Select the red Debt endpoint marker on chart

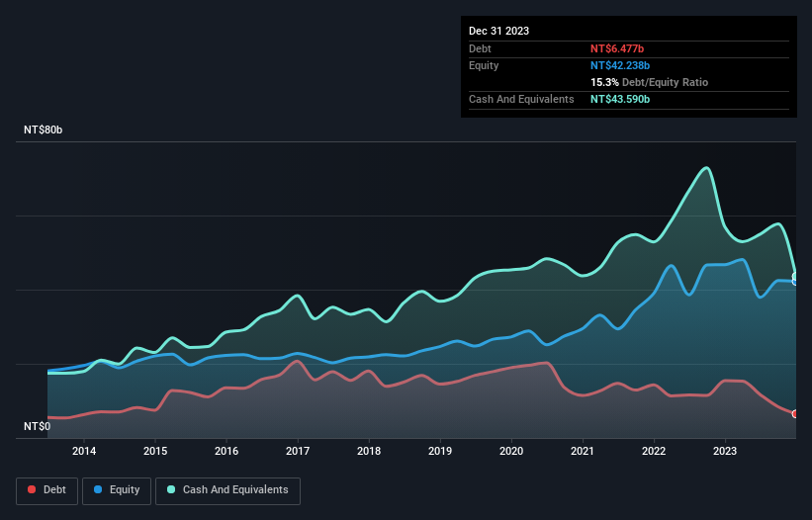(x=795, y=414)
